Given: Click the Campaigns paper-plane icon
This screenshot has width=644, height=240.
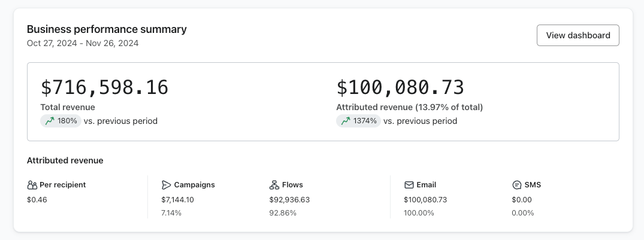Looking at the screenshot, I should coord(167,185).
